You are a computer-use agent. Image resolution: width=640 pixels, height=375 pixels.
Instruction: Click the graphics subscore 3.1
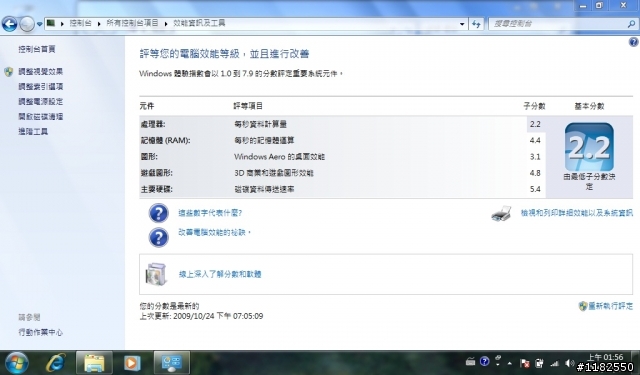click(x=535, y=157)
